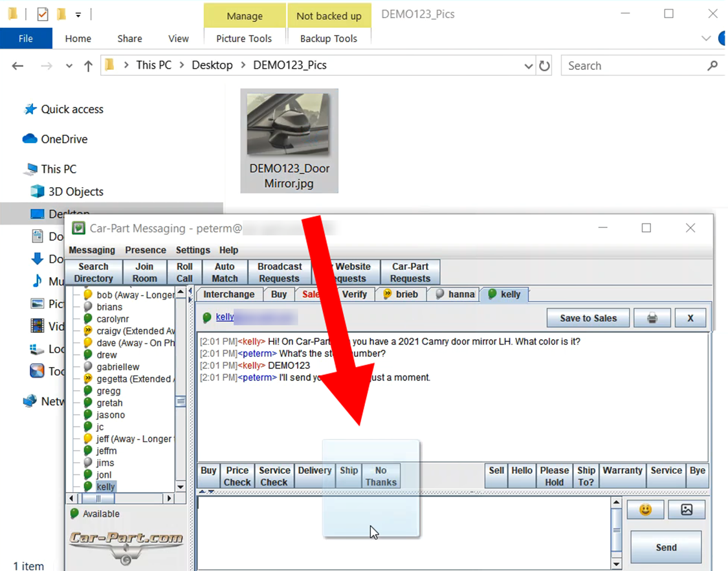Click the Save to Sales button
Viewport: 728px width, 571px height.
tap(588, 319)
